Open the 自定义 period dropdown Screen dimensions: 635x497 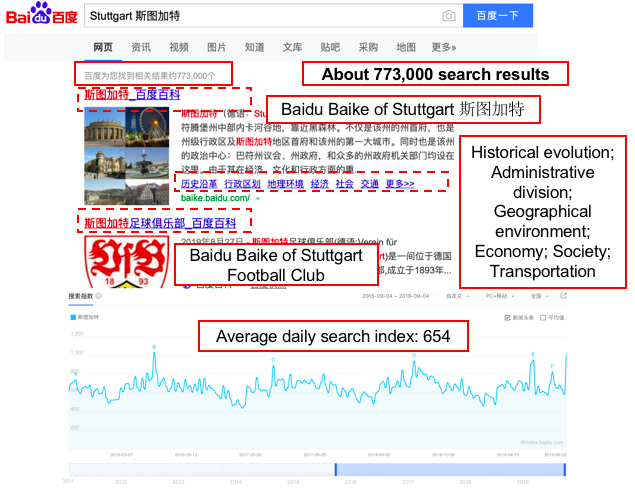(x=457, y=296)
